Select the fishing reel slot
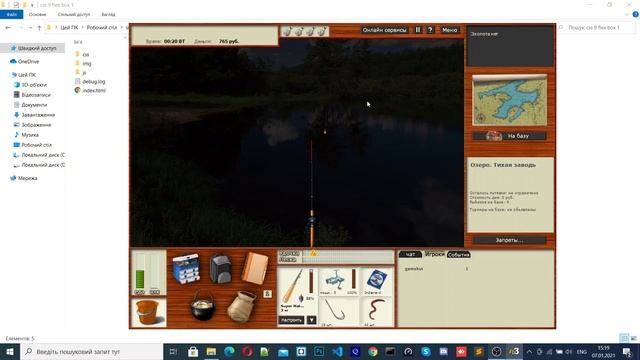The image size is (640, 360). coord(338,281)
